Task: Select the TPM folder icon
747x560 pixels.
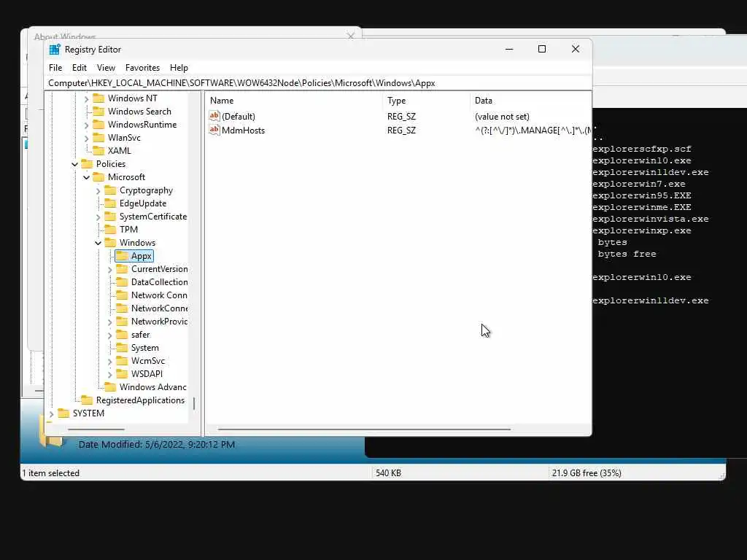Action: (110, 230)
